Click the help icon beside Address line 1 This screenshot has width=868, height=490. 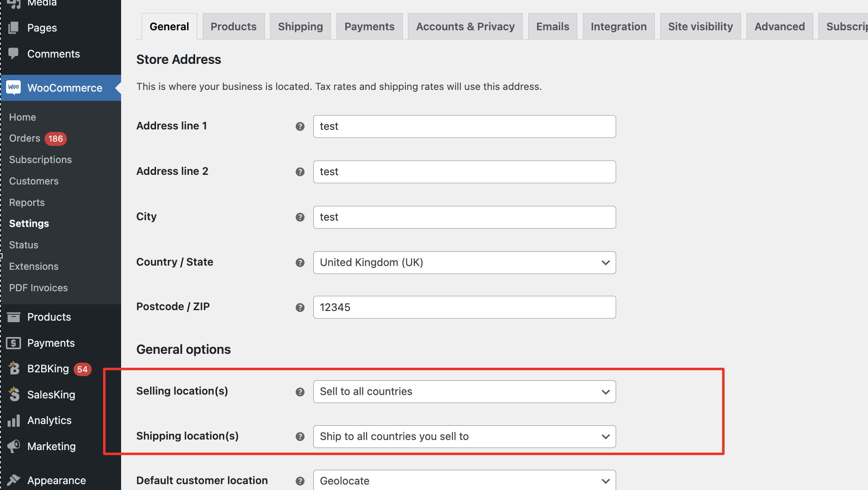tap(300, 126)
